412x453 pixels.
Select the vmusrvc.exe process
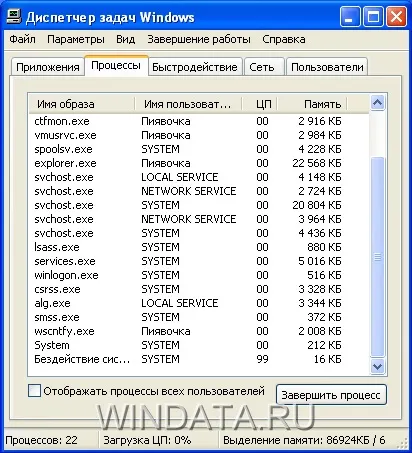click(199, 135)
